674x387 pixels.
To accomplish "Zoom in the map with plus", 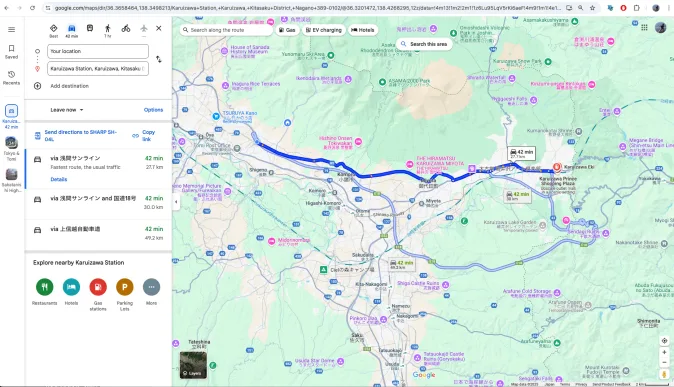I will (664, 352).
